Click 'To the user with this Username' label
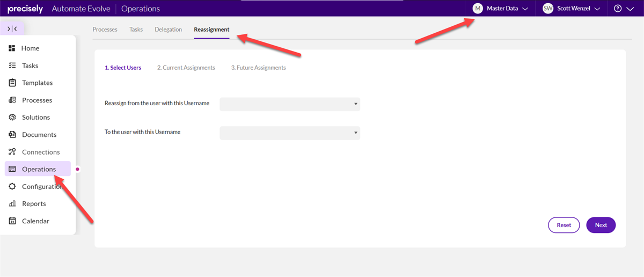 point(143,132)
